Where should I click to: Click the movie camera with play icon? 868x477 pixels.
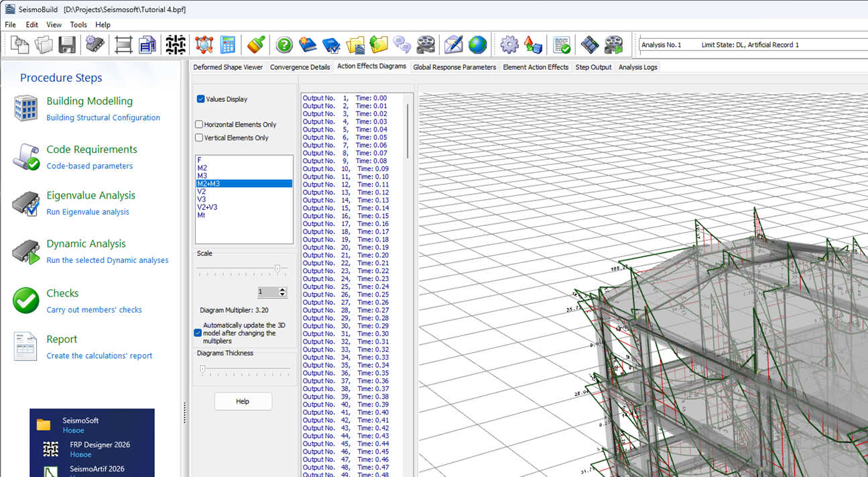(613, 45)
